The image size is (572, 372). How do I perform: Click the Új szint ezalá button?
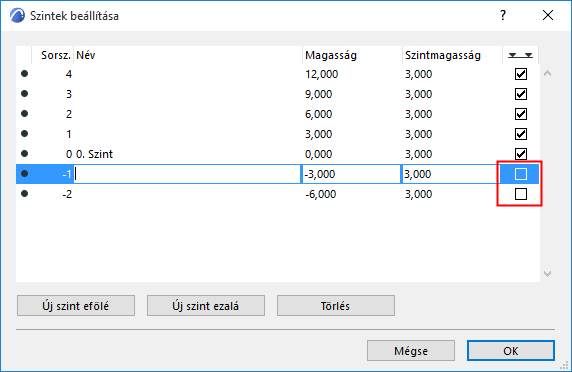point(206,306)
